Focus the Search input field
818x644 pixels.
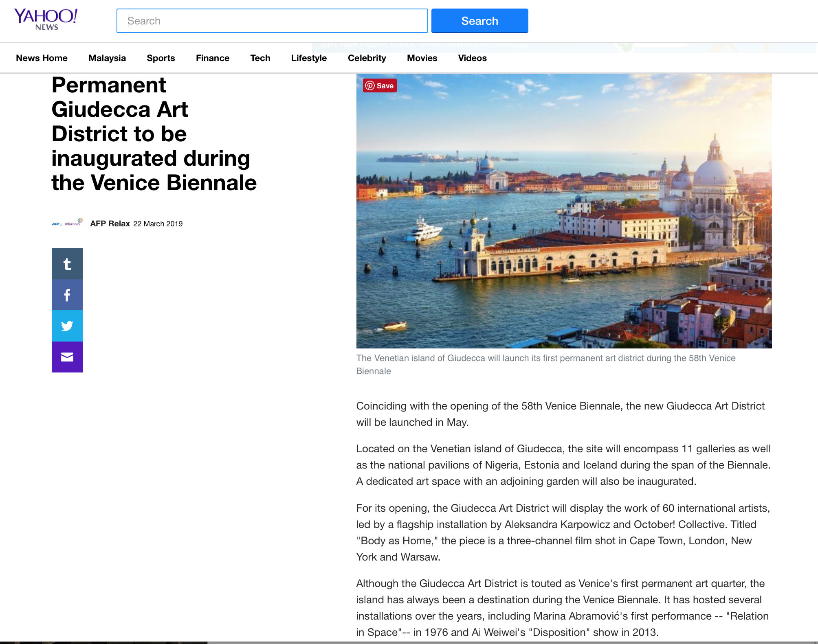272,21
